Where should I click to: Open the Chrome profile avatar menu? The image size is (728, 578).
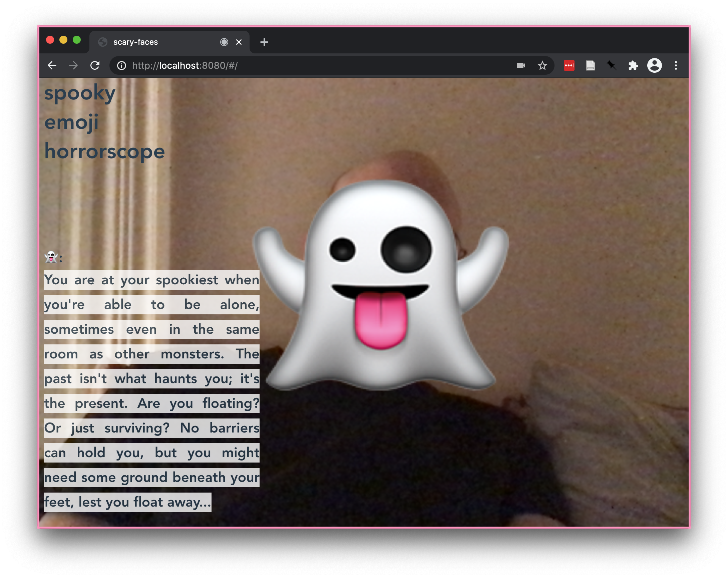(654, 65)
